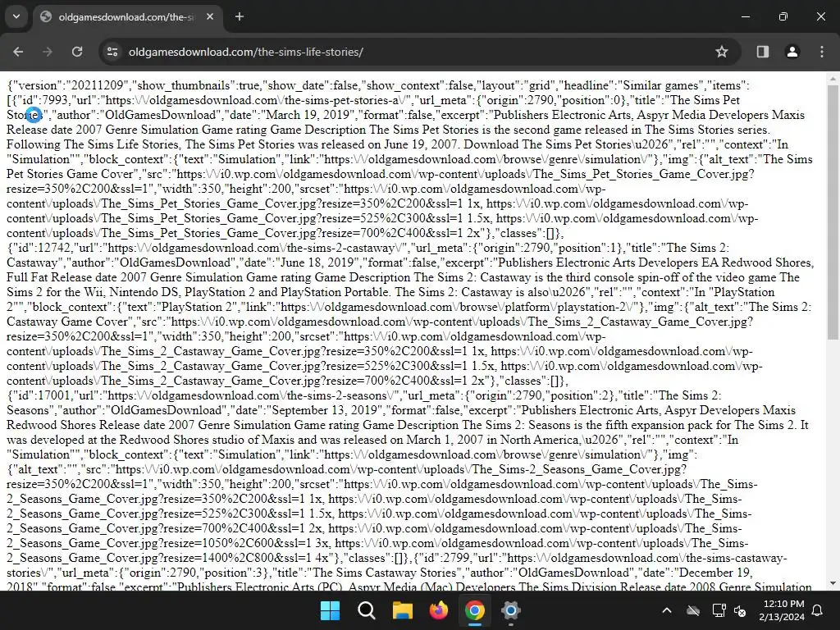
Task: Open Settings app from taskbar
Action: (511, 610)
